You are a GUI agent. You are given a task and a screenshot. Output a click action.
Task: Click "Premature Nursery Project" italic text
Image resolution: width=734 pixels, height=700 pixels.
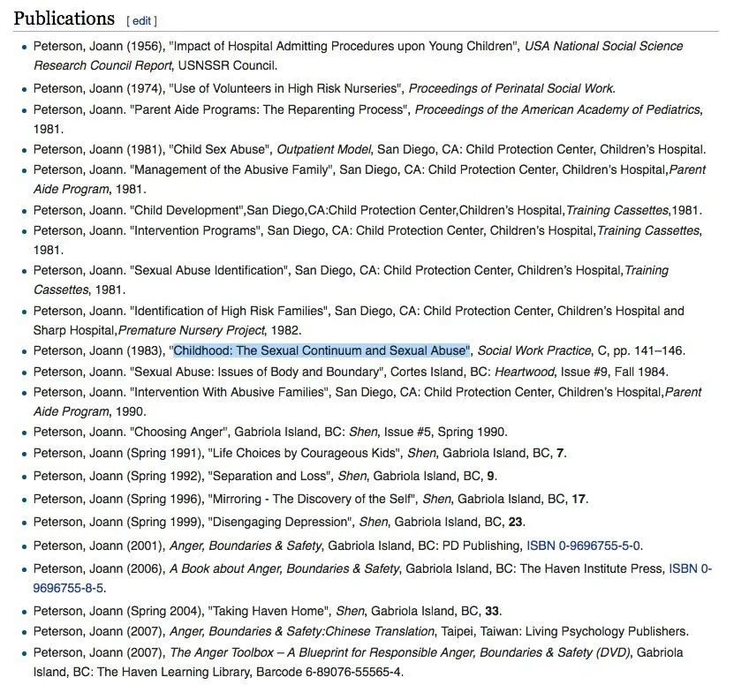[x=192, y=330]
